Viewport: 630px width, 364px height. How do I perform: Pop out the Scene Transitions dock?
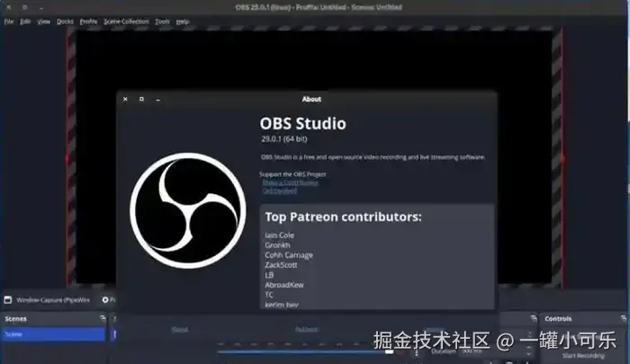pyautogui.click(x=533, y=318)
